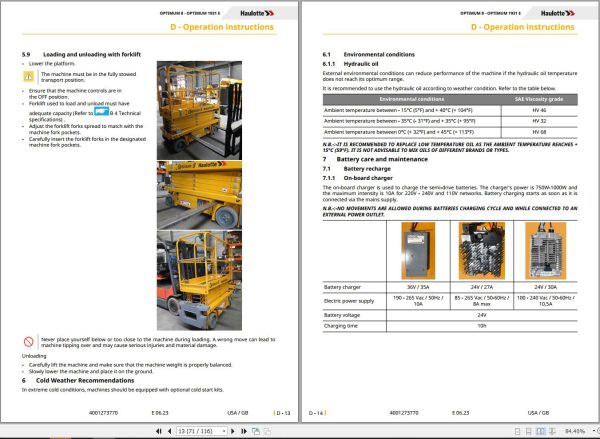Image resolution: width=600 pixels, height=439 pixels.
Task: Click the Haulotte logo on the left page
Action: tap(257, 13)
